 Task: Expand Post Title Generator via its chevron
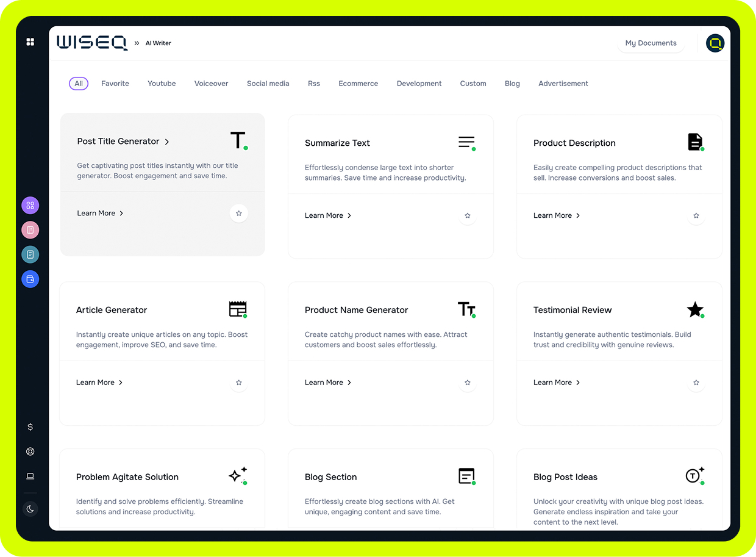[167, 141]
